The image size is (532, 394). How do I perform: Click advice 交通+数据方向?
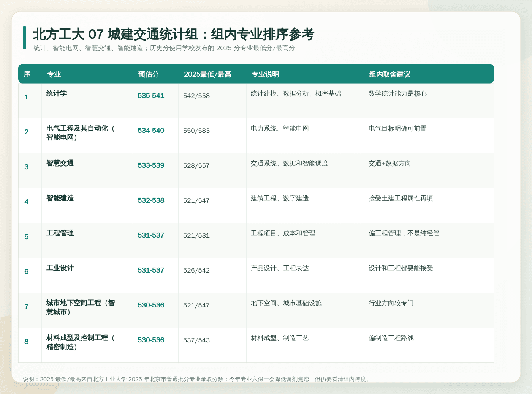click(x=389, y=164)
